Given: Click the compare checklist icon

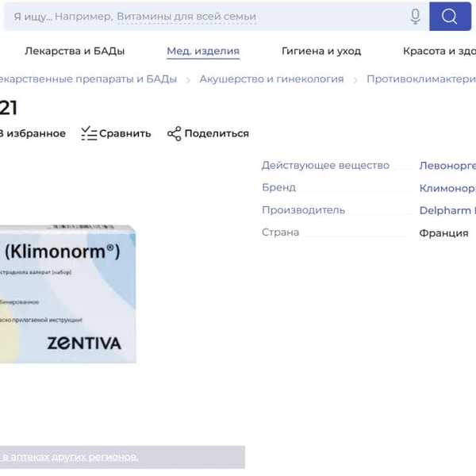Looking at the screenshot, I should click(x=89, y=133).
